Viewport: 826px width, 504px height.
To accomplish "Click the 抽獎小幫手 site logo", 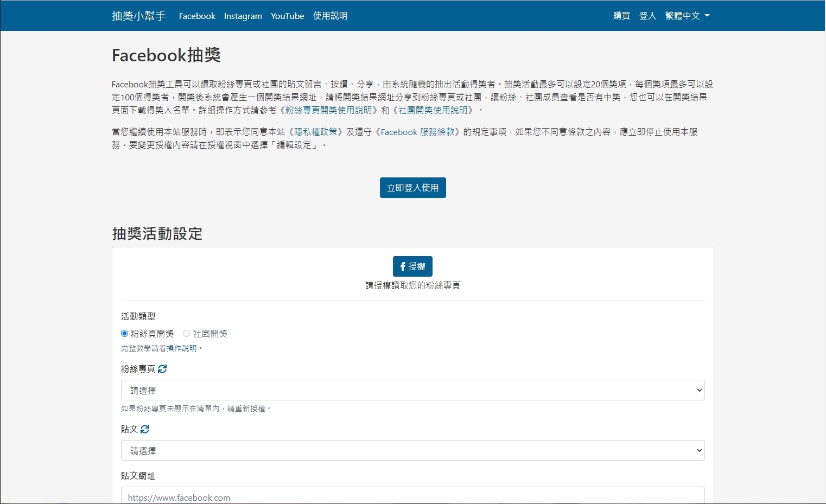I will pos(139,16).
